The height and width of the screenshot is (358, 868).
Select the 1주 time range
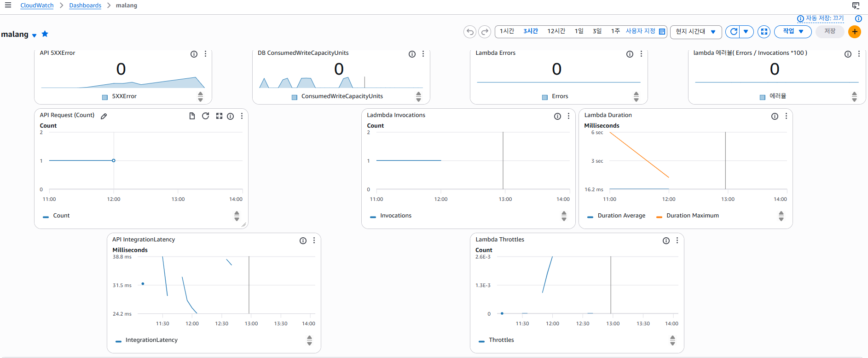615,31
